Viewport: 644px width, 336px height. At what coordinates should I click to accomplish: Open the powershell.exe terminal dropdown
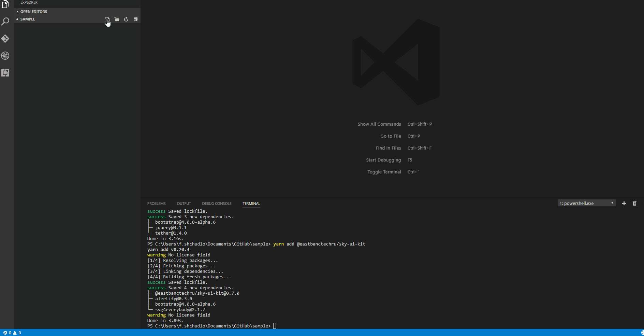(x=586, y=203)
